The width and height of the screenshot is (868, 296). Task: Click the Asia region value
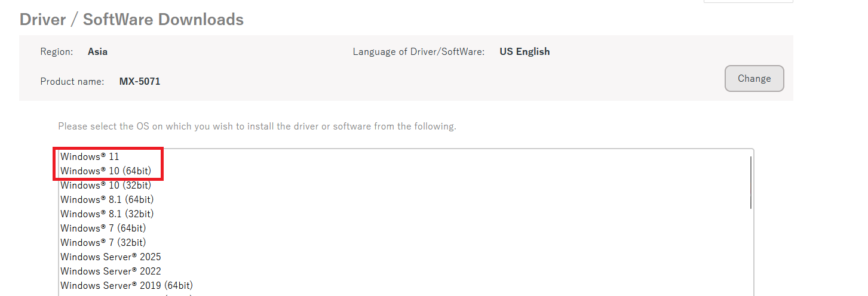[x=97, y=51]
